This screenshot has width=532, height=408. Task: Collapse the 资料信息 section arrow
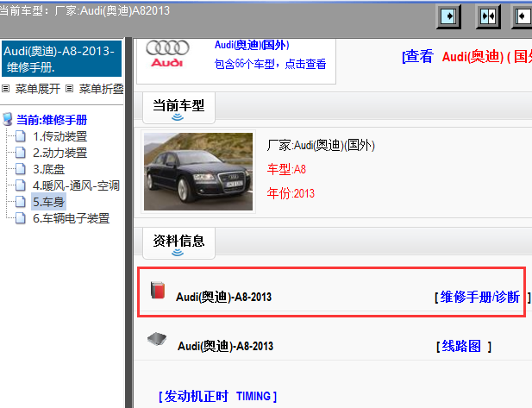tap(178, 253)
